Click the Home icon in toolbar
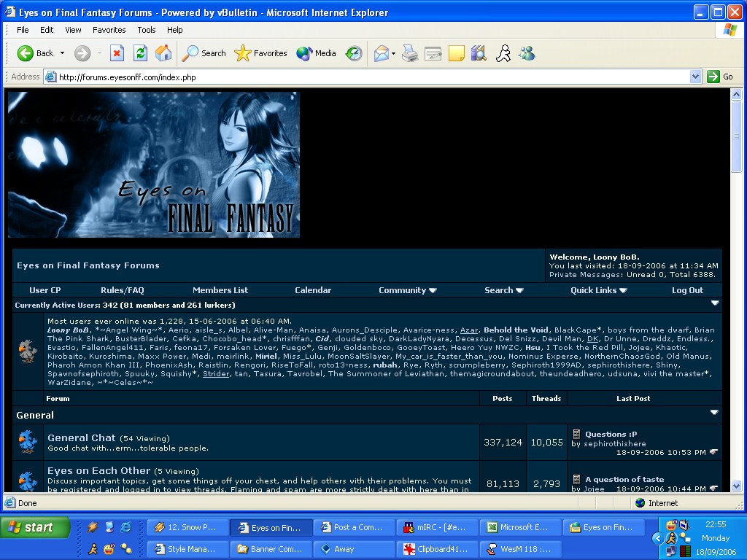This screenshot has width=747, height=560. point(163,52)
